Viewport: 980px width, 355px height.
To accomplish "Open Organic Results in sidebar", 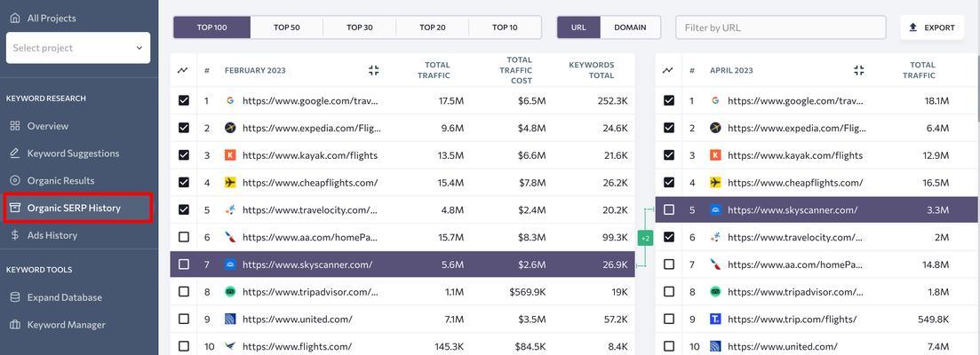I will coord(60,181).
